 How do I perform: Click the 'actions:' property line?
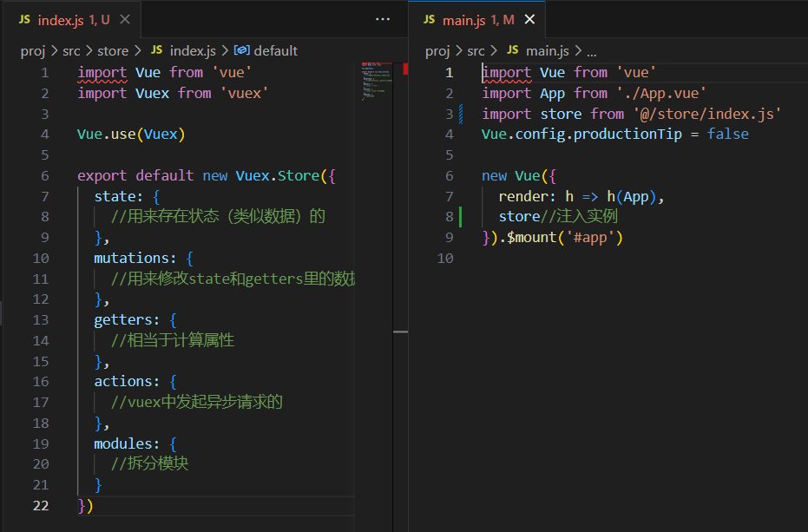coord(135,382)
